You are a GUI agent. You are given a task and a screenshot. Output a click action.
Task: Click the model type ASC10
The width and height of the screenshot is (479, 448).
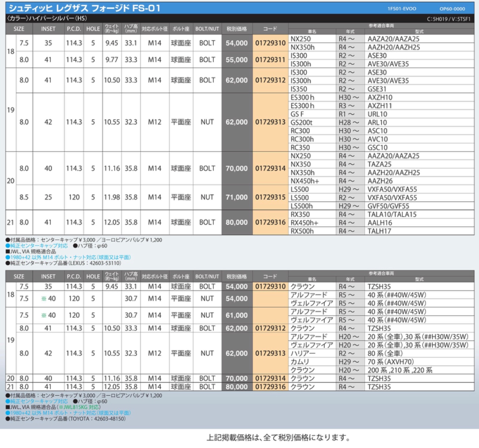tap(377, 131)
